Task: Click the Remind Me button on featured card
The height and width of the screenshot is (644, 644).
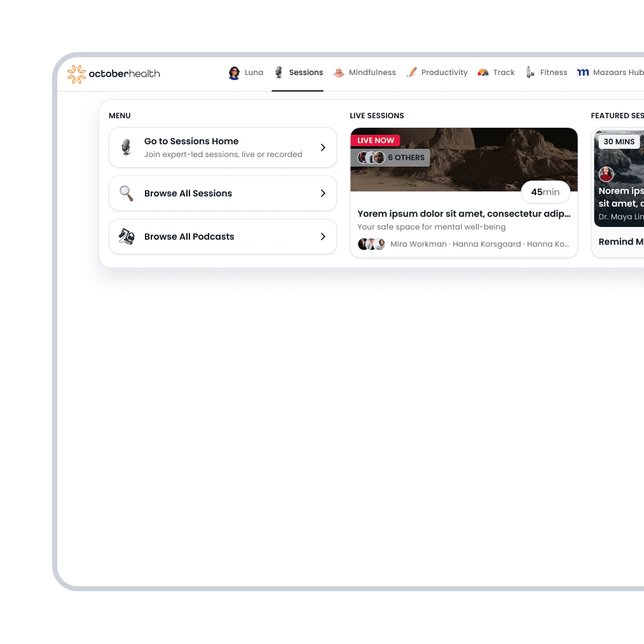Action: [x=620, y=242]
